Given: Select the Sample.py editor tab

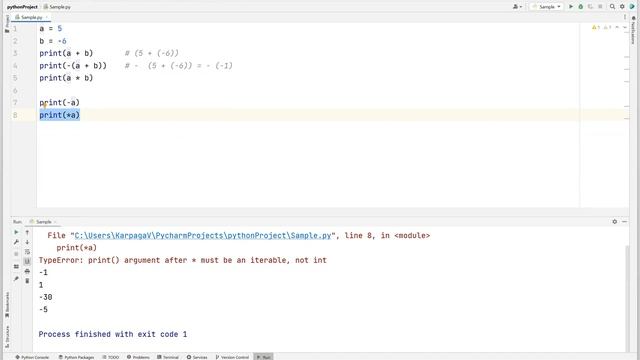Looking at the screenshot, I should pos(31,17).
